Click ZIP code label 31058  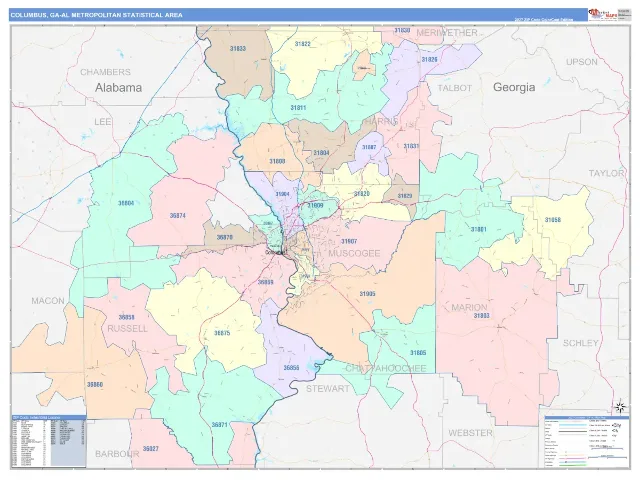point(553,220)
